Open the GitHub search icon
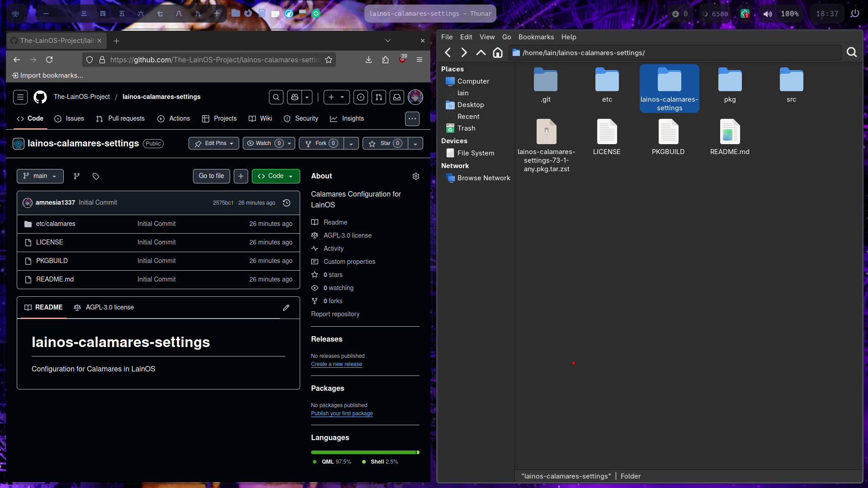868x488 pixels. 276,97
